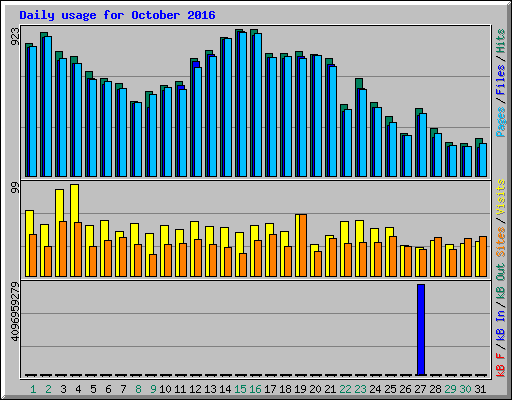Click day label 19 on x-axis

point(300,389)
